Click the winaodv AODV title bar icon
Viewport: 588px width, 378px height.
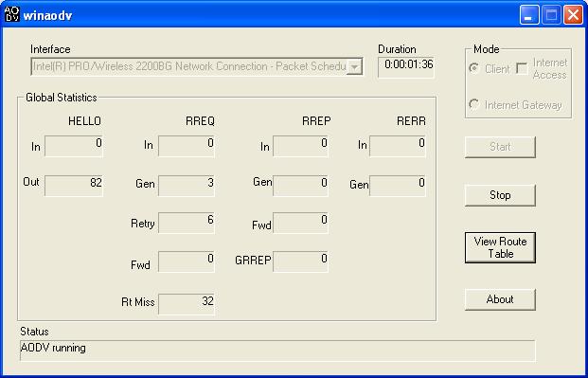[11, 14]
